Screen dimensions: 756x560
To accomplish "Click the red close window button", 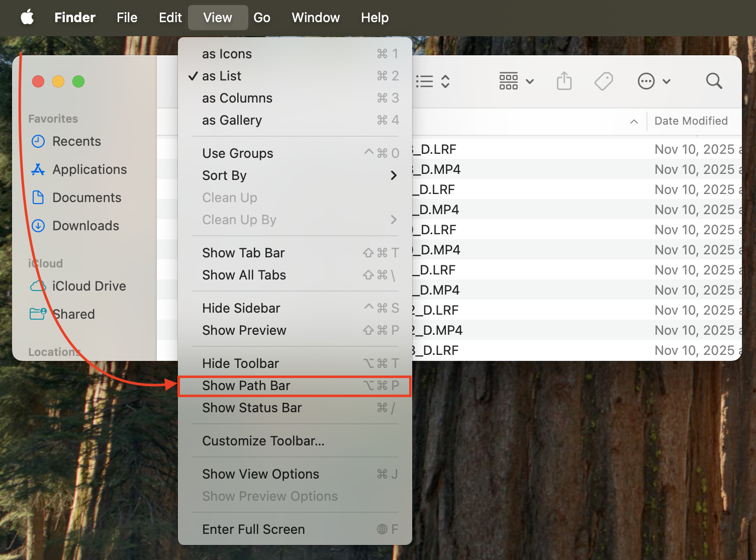I will click(x=38, y=81).
